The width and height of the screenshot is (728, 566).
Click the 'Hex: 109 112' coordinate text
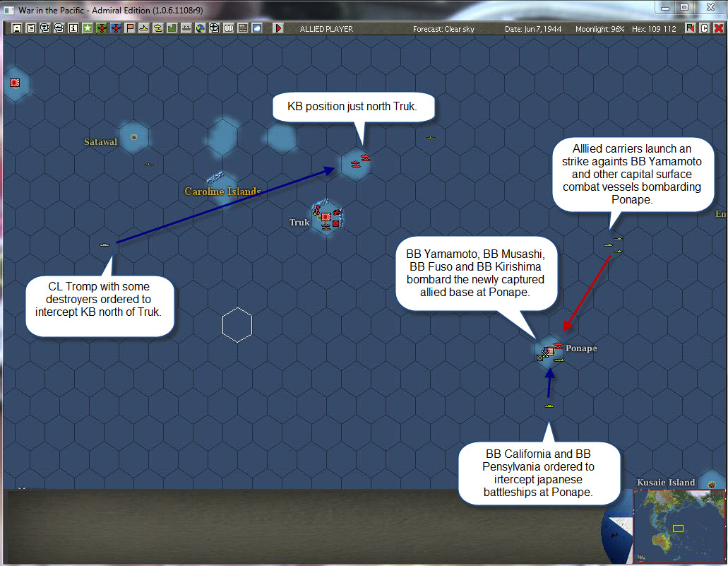(x=654, y=29)
